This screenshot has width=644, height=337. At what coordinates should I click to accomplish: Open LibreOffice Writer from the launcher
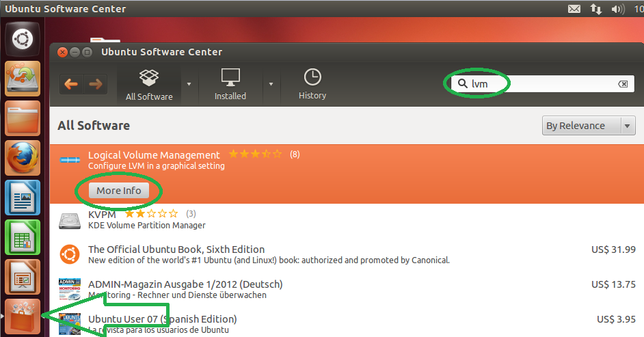click(23, 198)
